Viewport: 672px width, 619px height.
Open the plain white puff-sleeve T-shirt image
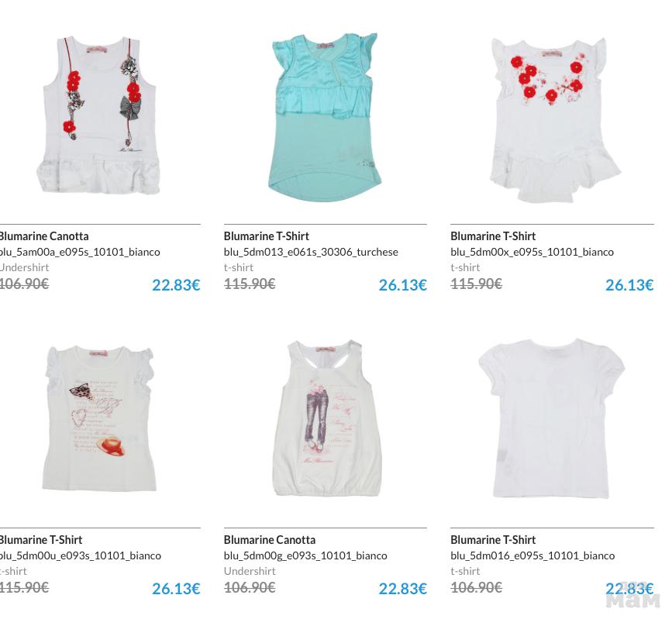click(x=552, y=418)
